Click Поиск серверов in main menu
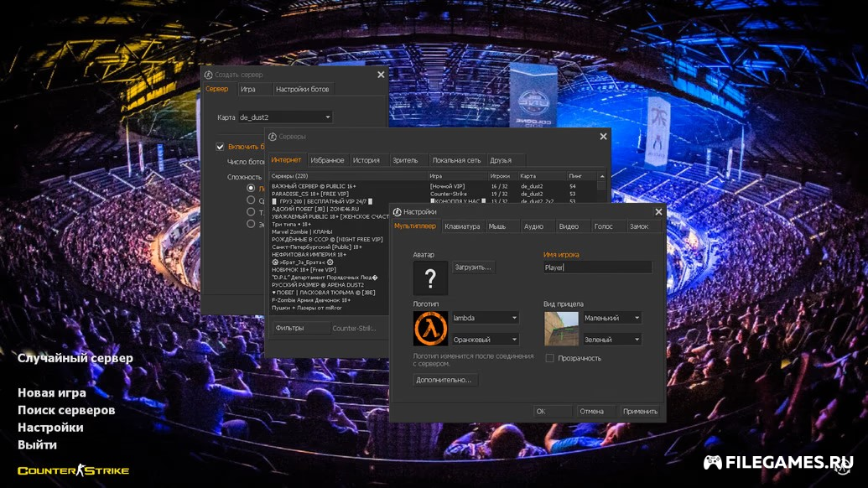 (66, 410)
